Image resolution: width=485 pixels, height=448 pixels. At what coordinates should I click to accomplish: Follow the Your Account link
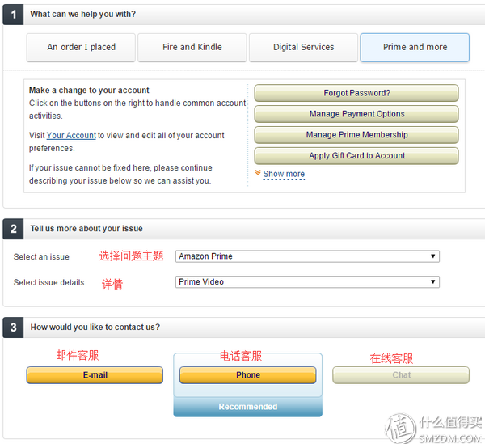click(71, 136)
